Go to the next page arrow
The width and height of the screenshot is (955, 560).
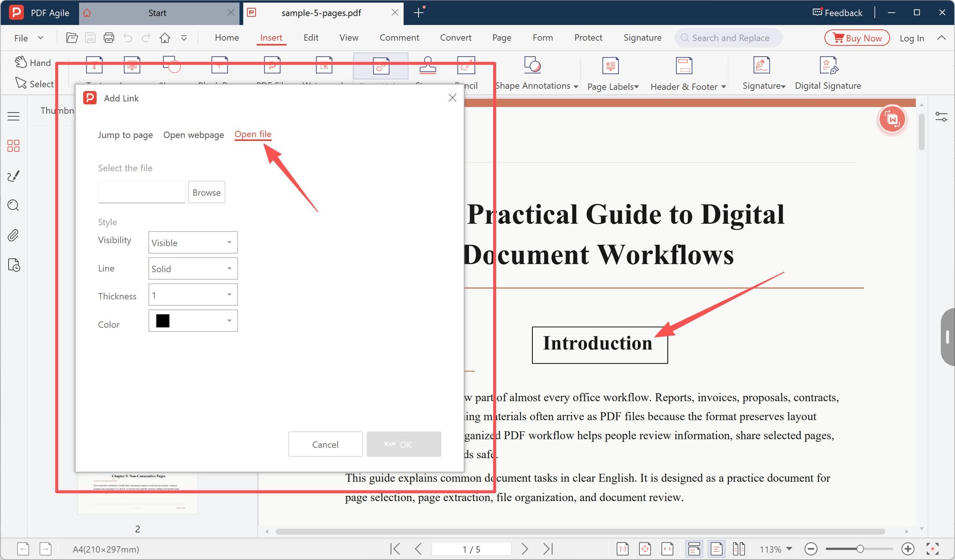[525, 549]
